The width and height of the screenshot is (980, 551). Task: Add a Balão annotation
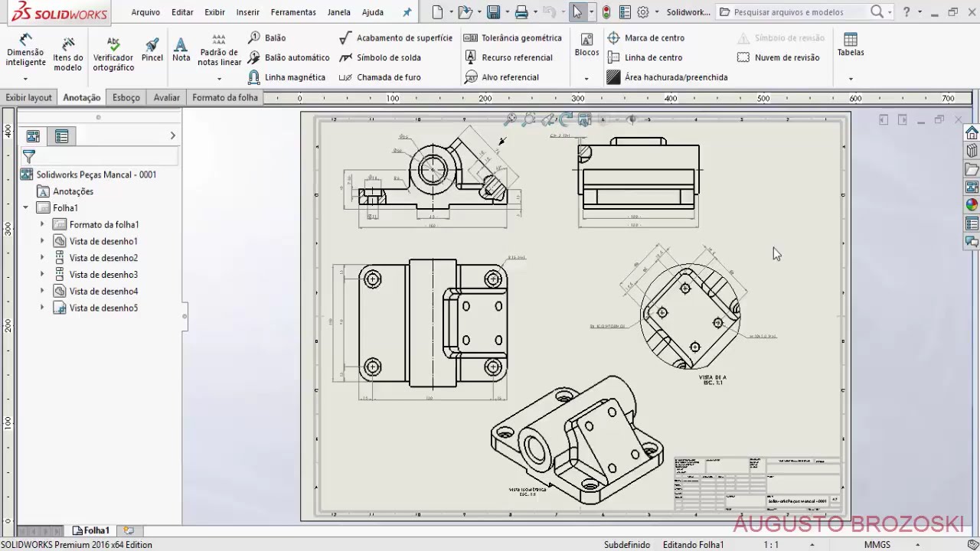[x=267, y=37]
